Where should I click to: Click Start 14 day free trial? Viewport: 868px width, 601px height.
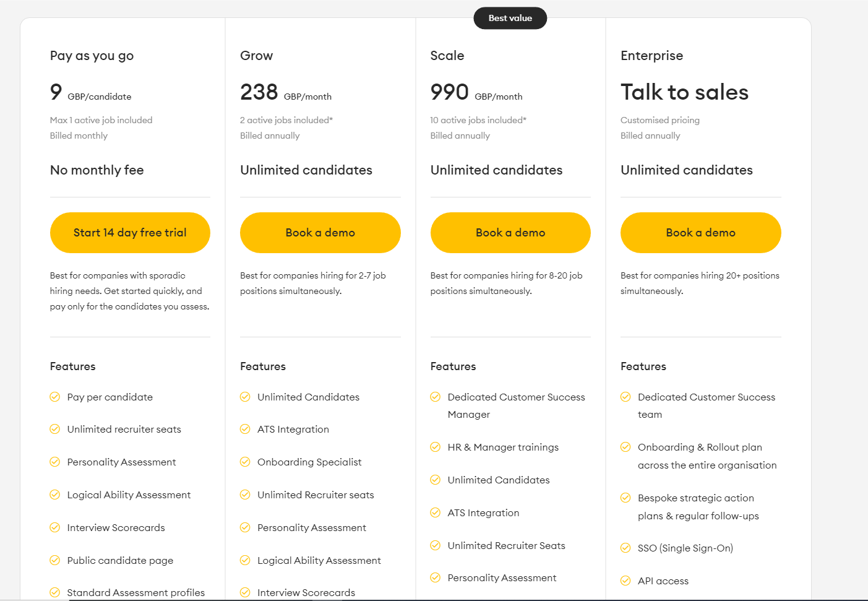[x=129, y=233]
